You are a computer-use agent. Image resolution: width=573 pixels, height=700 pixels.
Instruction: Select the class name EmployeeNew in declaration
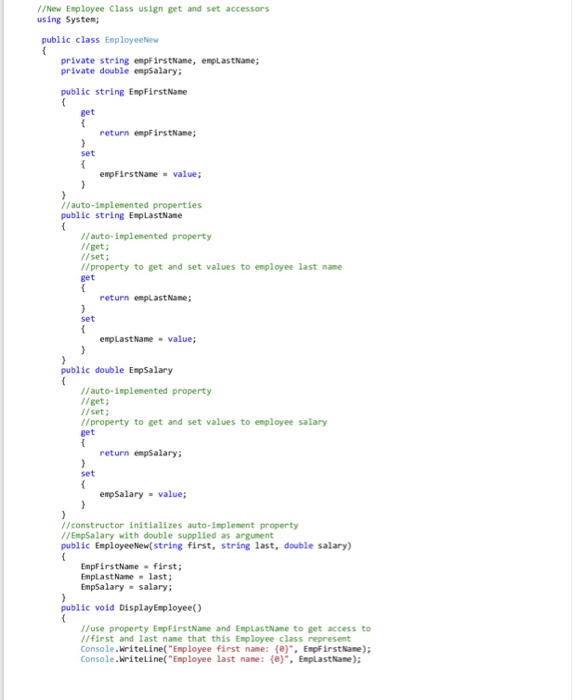click(132, 40)
